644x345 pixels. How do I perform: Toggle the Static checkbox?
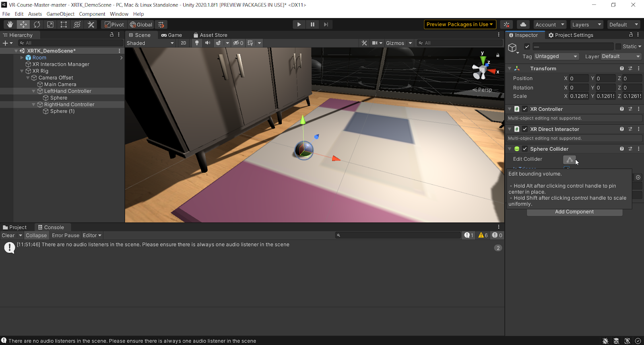(x=618, y=47)
